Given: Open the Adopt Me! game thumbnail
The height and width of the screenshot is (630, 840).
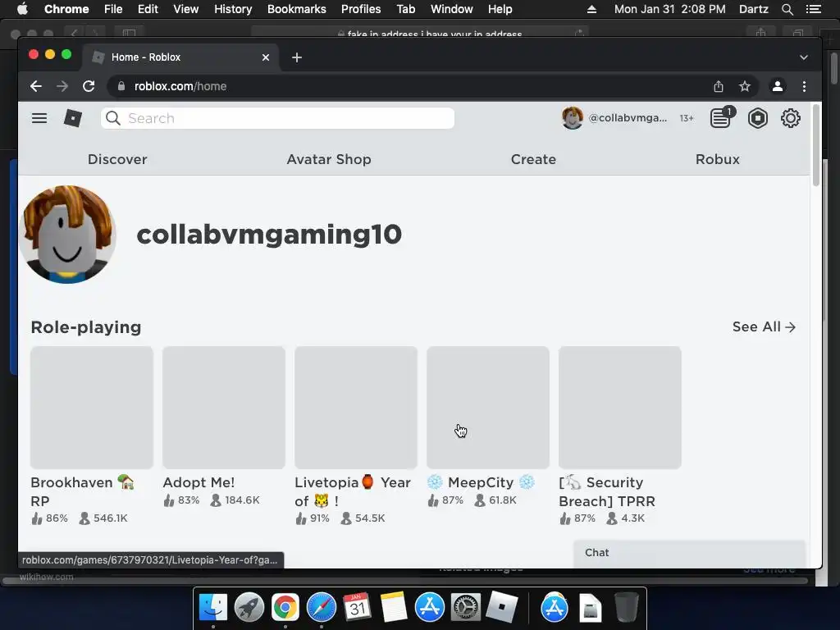Looking at the screenshot, I should click(x=224, y=408).
